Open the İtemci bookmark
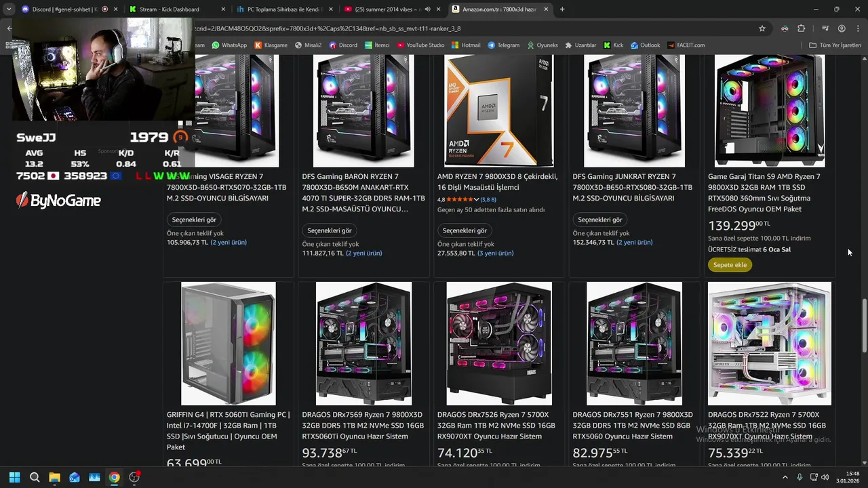Screen dimensions: 868x488 coord(377,45)
